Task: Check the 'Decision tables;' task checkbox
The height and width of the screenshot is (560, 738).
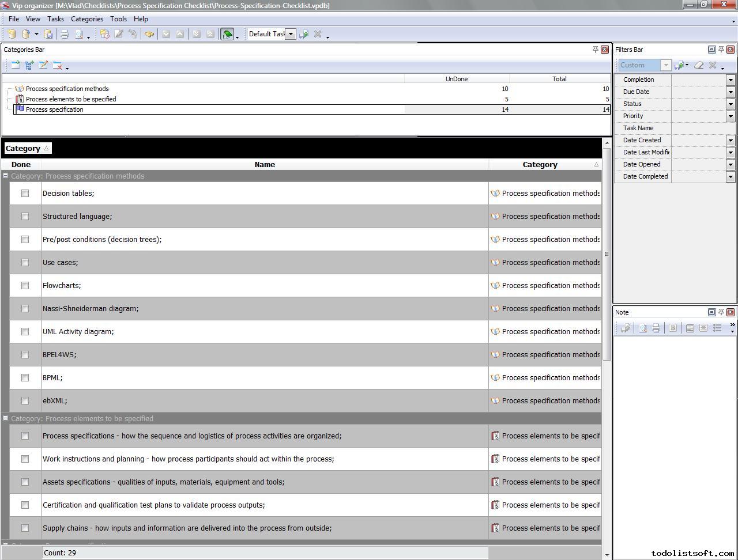Action: coord(25,194)
